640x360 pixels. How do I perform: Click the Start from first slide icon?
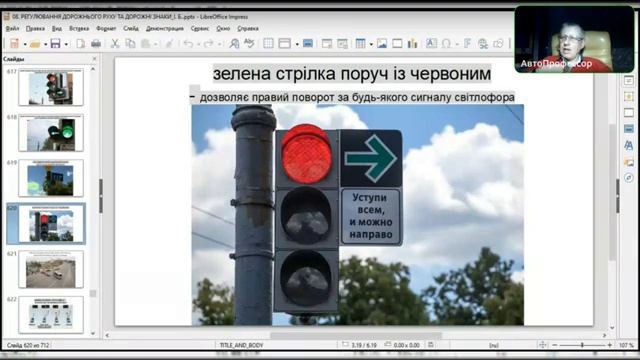[327, 43]
